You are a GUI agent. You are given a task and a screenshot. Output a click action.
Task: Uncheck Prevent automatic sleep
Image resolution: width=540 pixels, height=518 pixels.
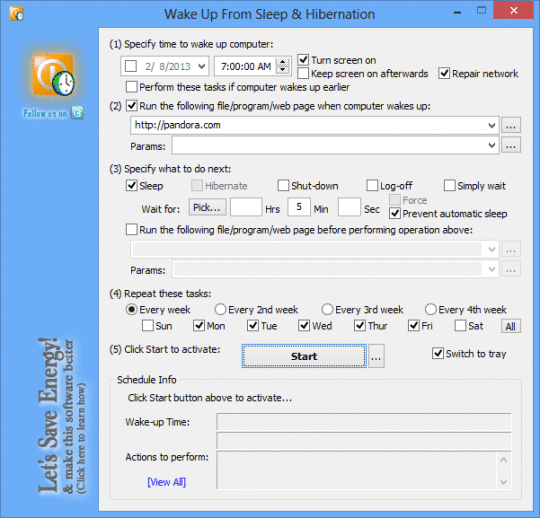coord(395,214)
